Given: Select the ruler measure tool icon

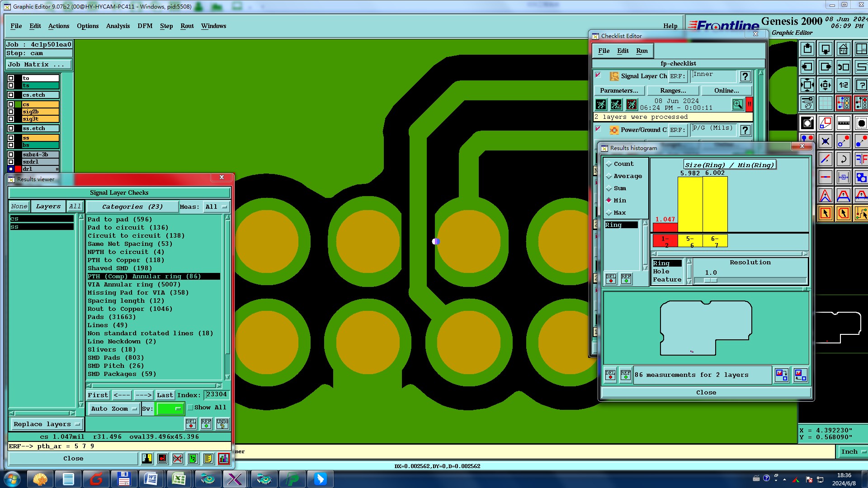Looking at the screenshot, I should [x=843, y=122].
